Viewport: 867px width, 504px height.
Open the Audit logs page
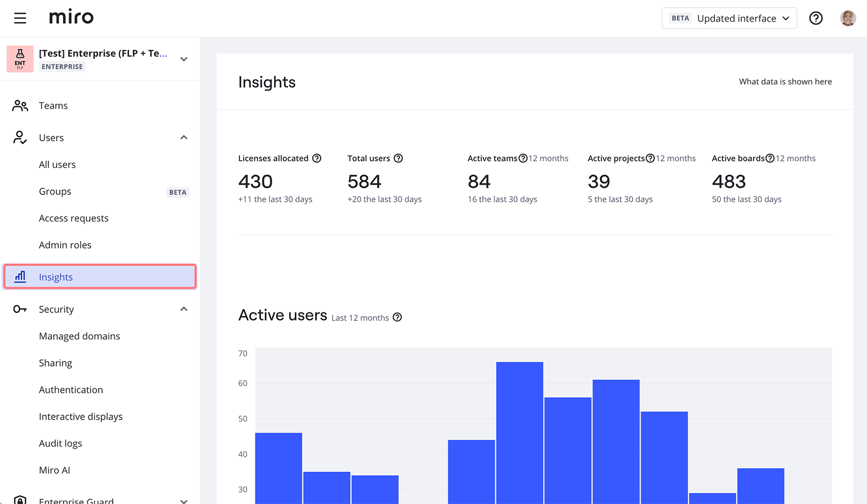coord(61,443)
